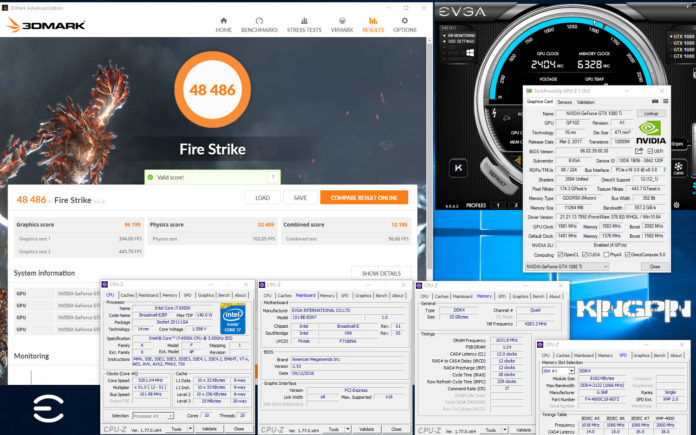Screen dimensions: 696x435
Task: Open the Graphics tab in CPU-Z Memory window
Action: (520, 297)
